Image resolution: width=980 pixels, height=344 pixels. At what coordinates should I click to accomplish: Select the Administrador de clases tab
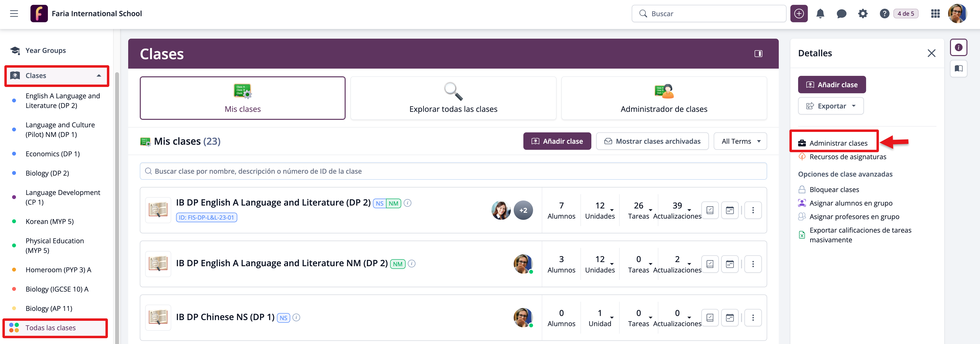click(x=663, y=98)
